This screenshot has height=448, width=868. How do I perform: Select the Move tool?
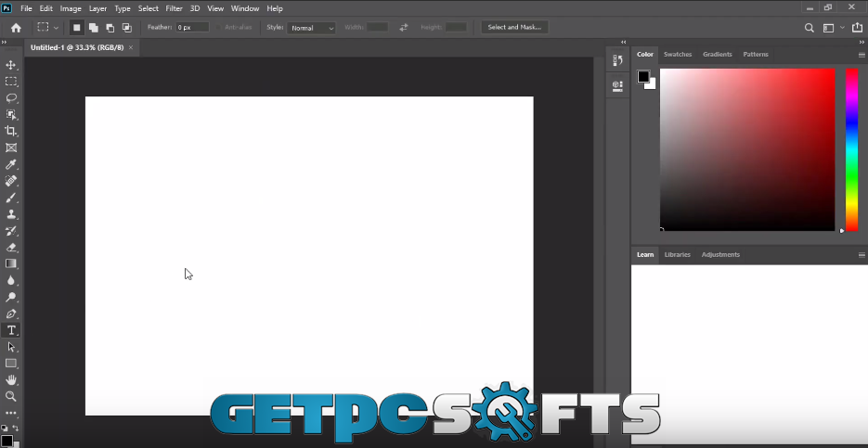click(10, 65)
